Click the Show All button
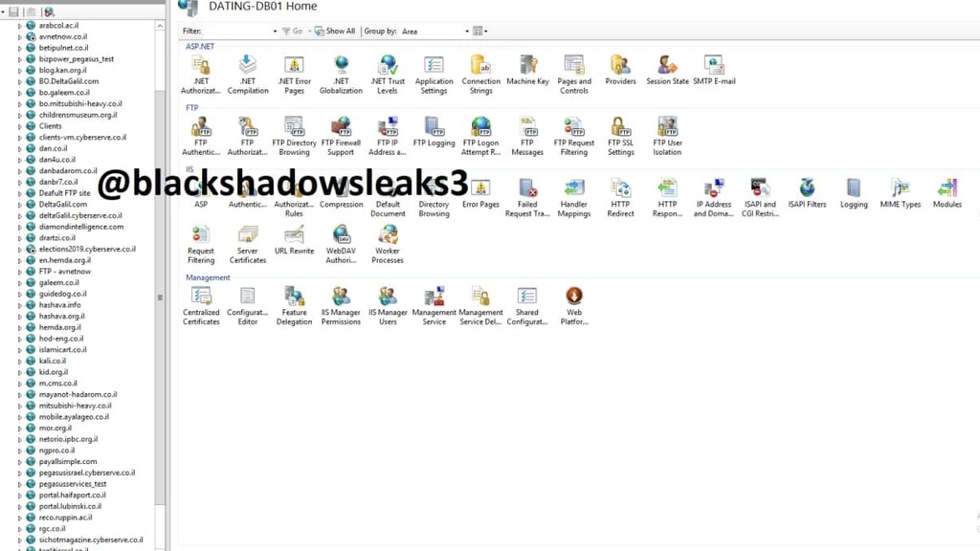 coord(335,32)
